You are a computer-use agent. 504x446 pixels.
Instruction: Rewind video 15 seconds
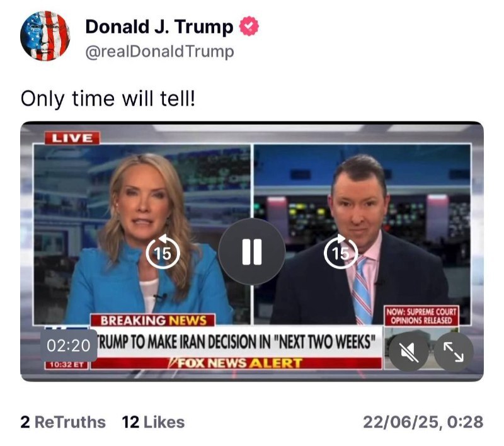pos(163,252)
